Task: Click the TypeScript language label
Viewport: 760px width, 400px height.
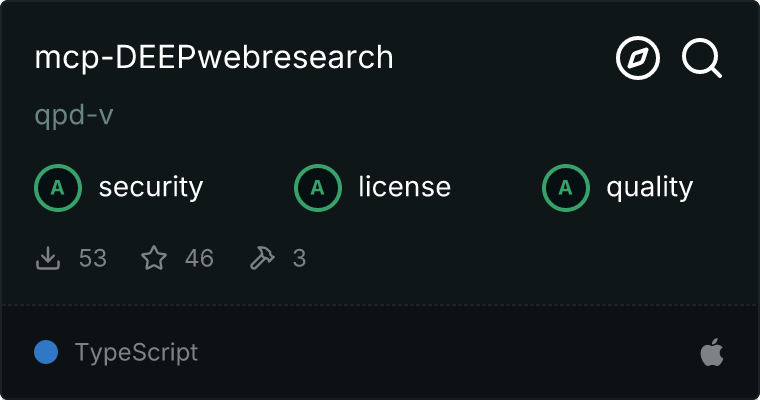Action: (x=136, y=352)
